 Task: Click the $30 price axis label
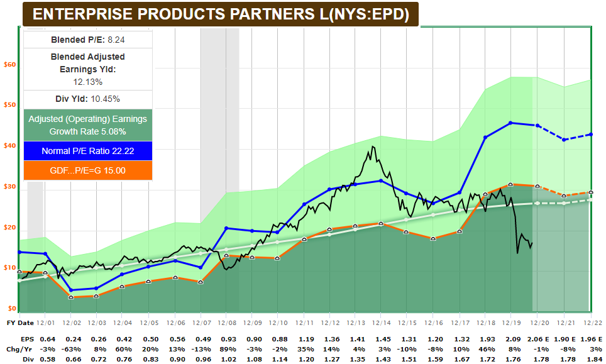[9, 186]
